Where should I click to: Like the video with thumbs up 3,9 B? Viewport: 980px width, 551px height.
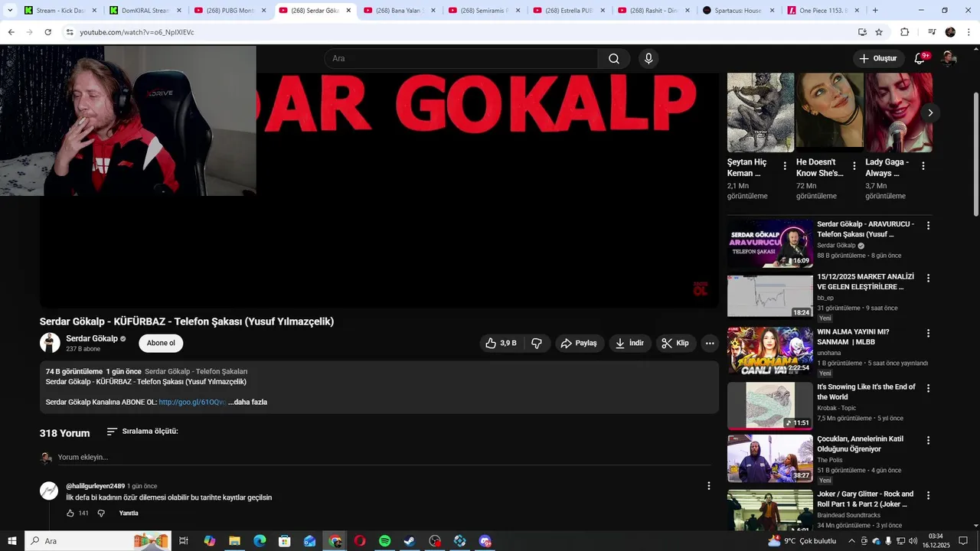tap(501, 344)
